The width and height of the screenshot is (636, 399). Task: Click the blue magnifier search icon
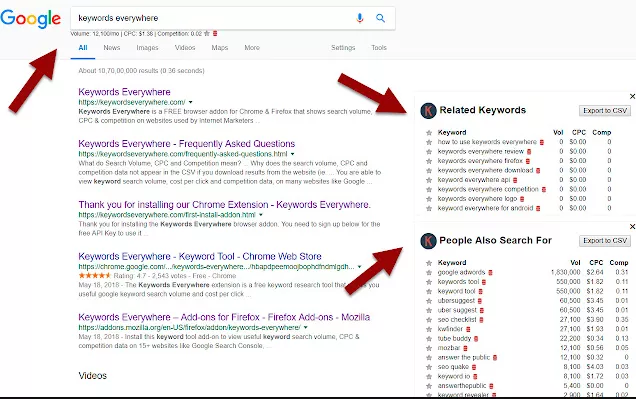[380, 18]
